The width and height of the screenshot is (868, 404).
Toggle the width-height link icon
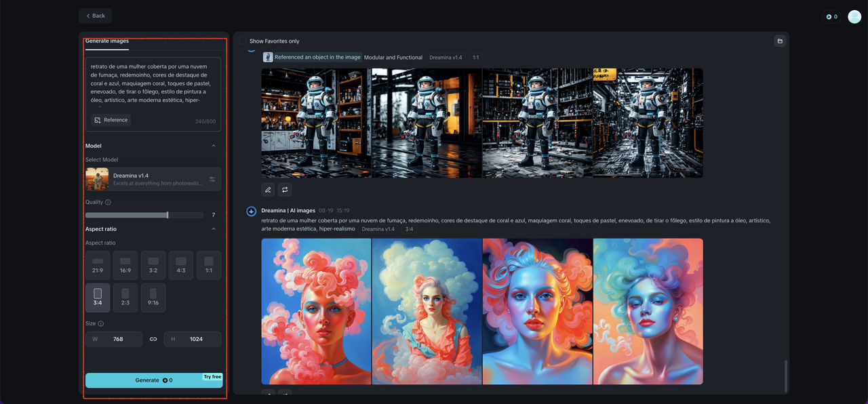coord(153,339)
